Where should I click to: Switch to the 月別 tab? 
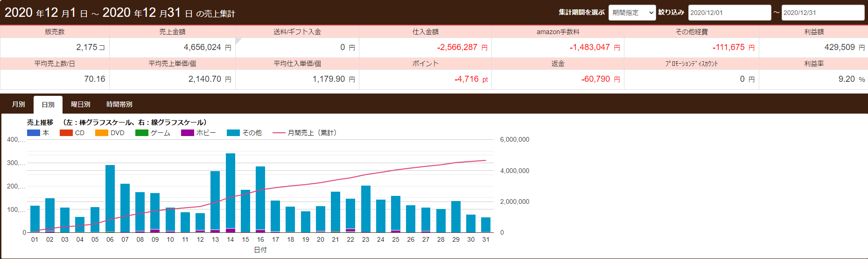click(x=19, y=104)
